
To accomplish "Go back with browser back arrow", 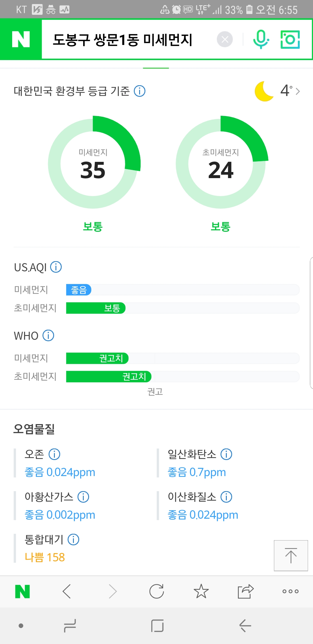I will click(x=67, y=591).
